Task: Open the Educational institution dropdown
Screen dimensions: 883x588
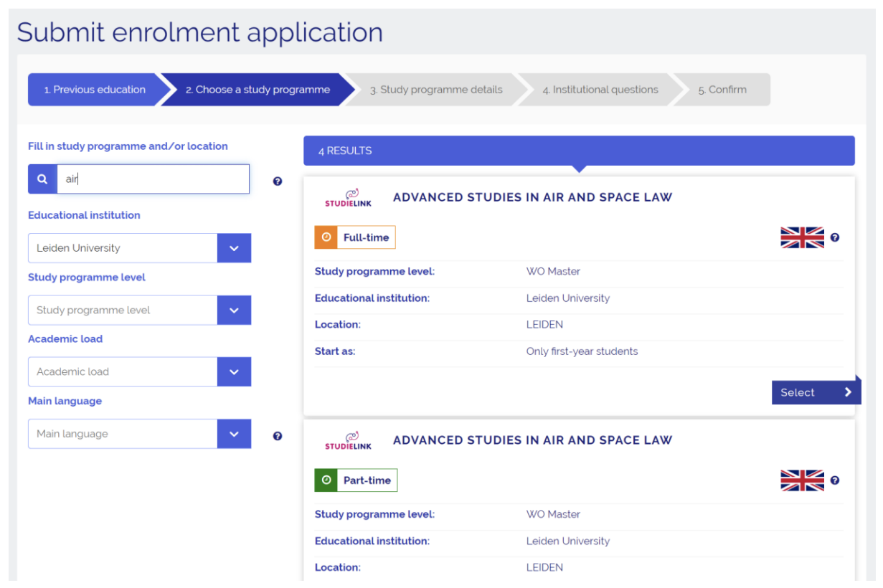Action: coord(234,248)
